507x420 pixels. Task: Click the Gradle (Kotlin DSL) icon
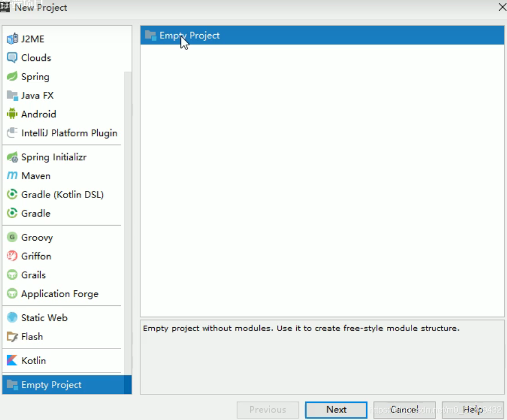pos(12,195)
